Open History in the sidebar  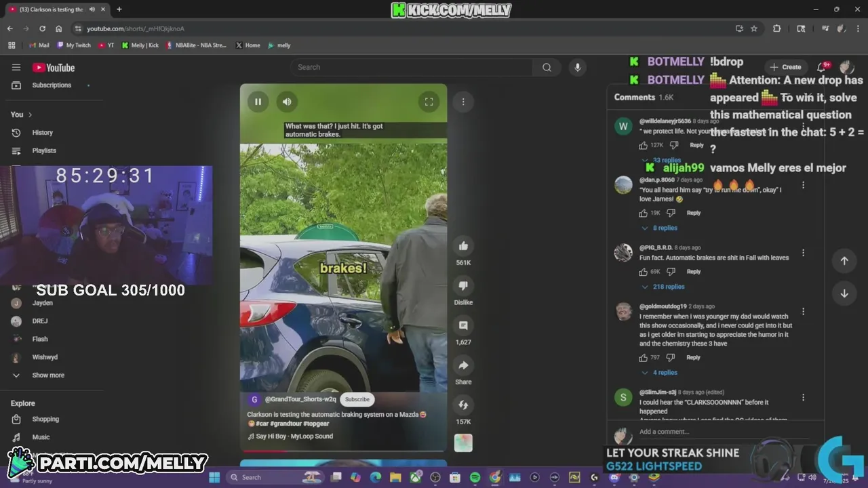click(42, 133)
